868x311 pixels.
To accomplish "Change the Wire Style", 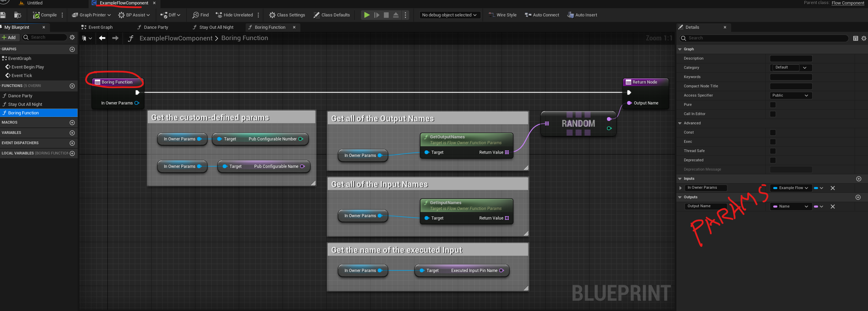I will pos(502,15).
